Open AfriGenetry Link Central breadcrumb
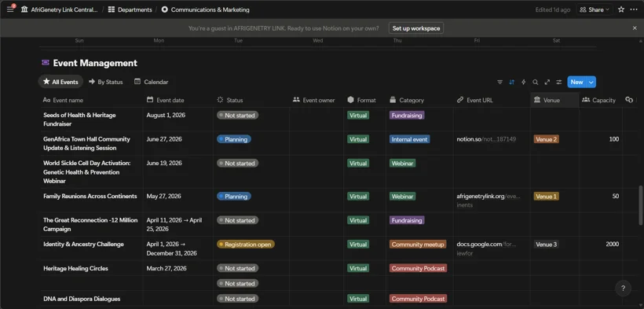 60,9
